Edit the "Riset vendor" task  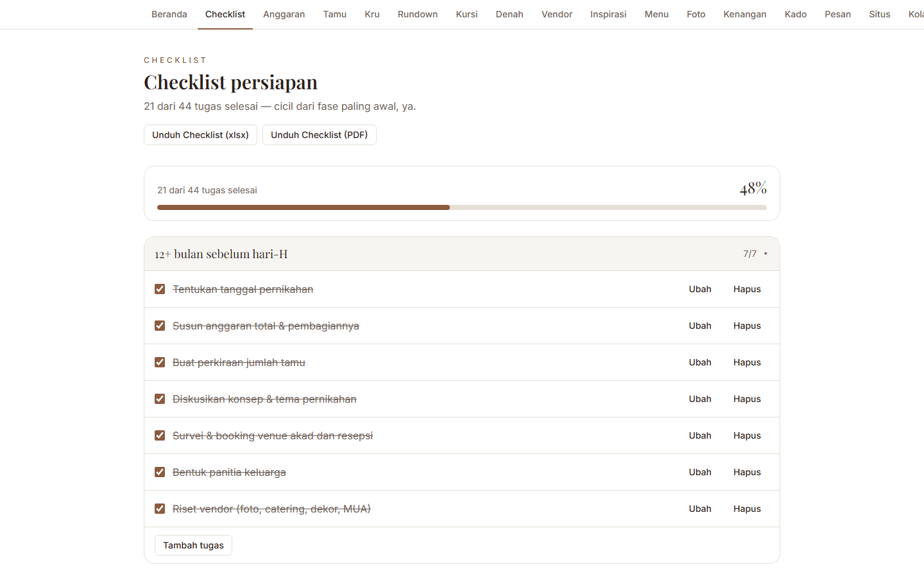[700, 509]
